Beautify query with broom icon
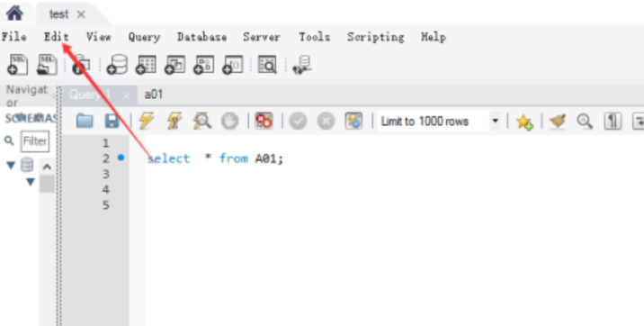The height and width of the screenshot is (326, 644). coord(558,122)
